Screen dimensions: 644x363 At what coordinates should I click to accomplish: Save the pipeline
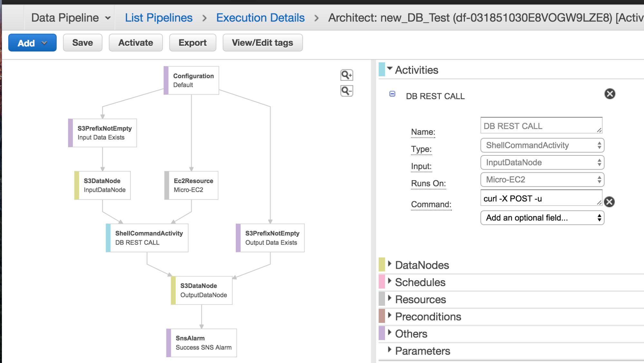point(82,42)
